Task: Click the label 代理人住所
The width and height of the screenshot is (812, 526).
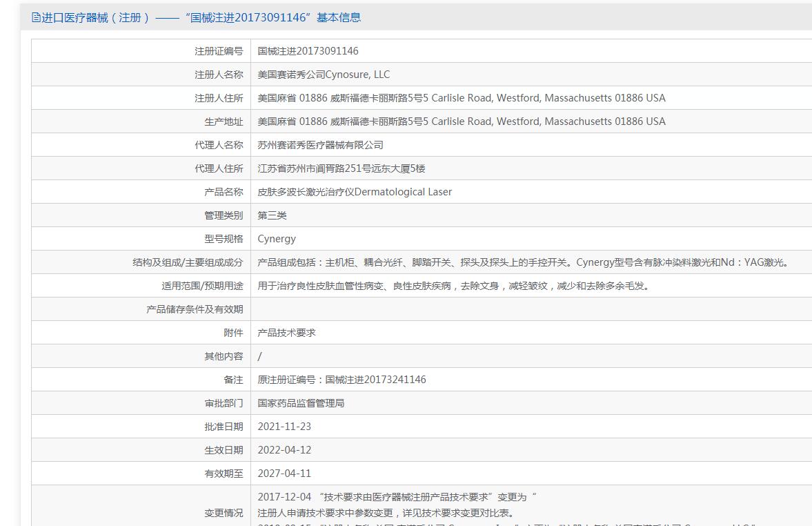Action: (x=219, y=168)
